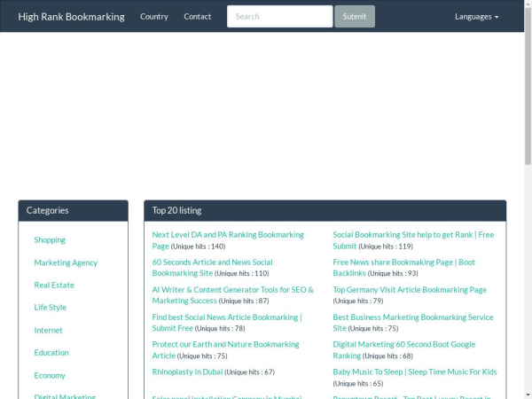Image resolution: width=532 pixels, height=399 pixels.
Task: Open the Country menu item
Action: tap(153, 16)
